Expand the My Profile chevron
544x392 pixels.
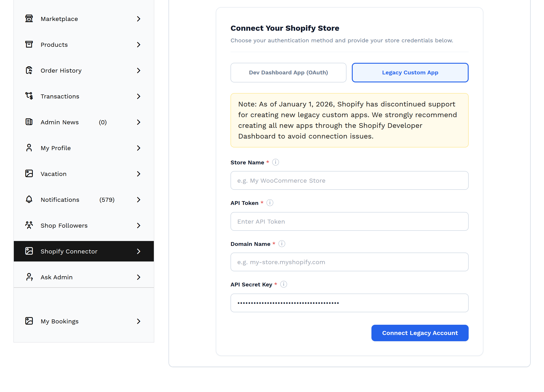pyautogui.click(x=139, y=148)
